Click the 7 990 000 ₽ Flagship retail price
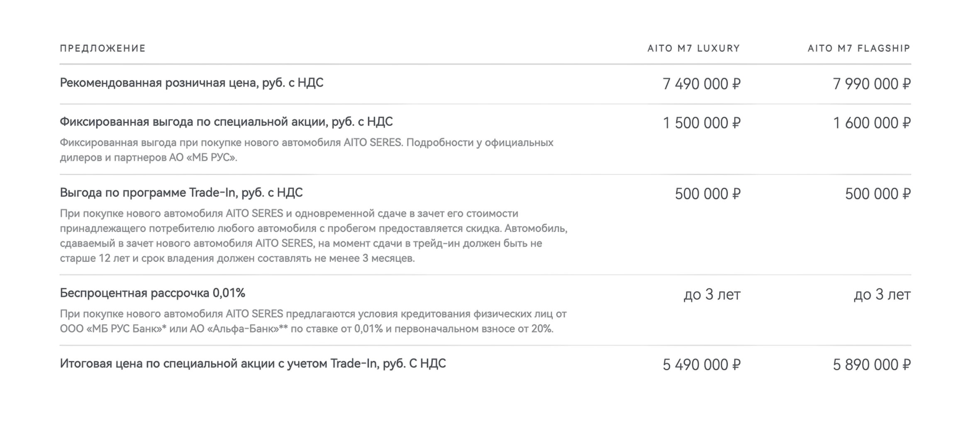 click(x=872, y=84)
